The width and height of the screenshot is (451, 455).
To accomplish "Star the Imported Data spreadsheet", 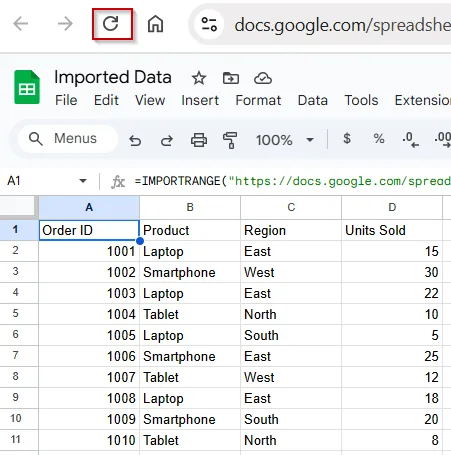I will tap(199, 79).
